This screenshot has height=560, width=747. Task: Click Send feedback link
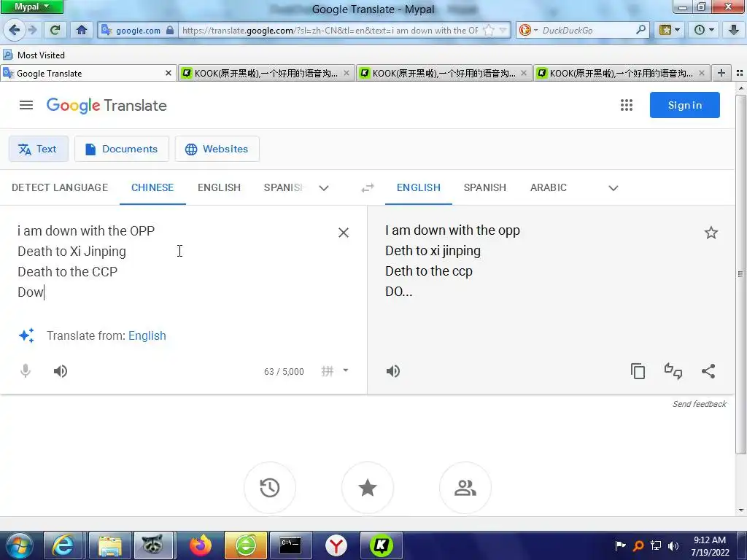[699, 404]
